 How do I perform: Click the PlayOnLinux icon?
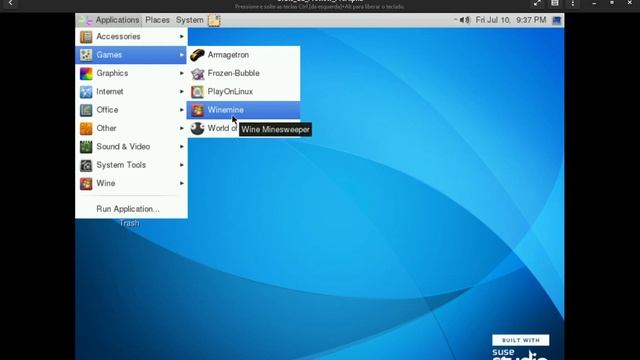[198, 92]
